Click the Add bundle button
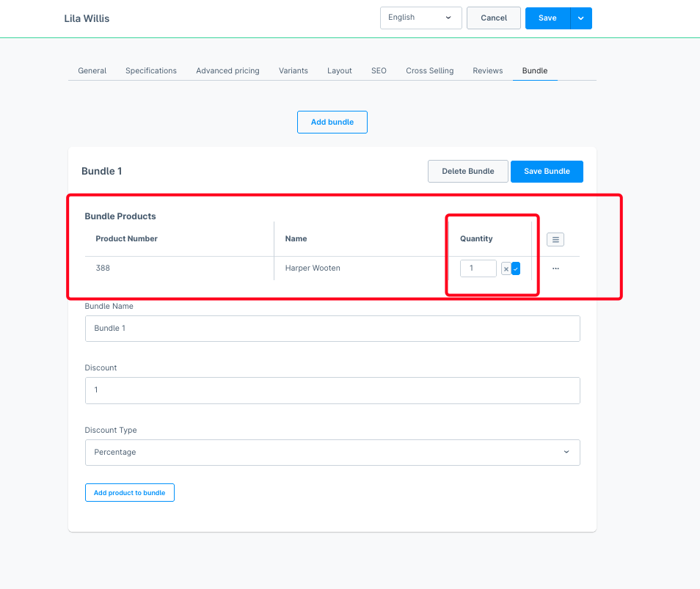 pos(332,122)
